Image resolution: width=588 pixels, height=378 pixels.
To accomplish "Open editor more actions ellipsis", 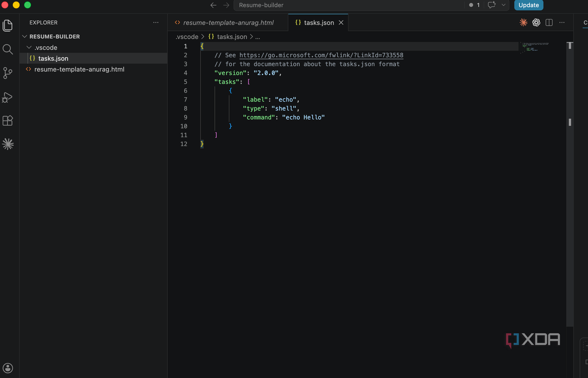I will [x=562, y=22].
